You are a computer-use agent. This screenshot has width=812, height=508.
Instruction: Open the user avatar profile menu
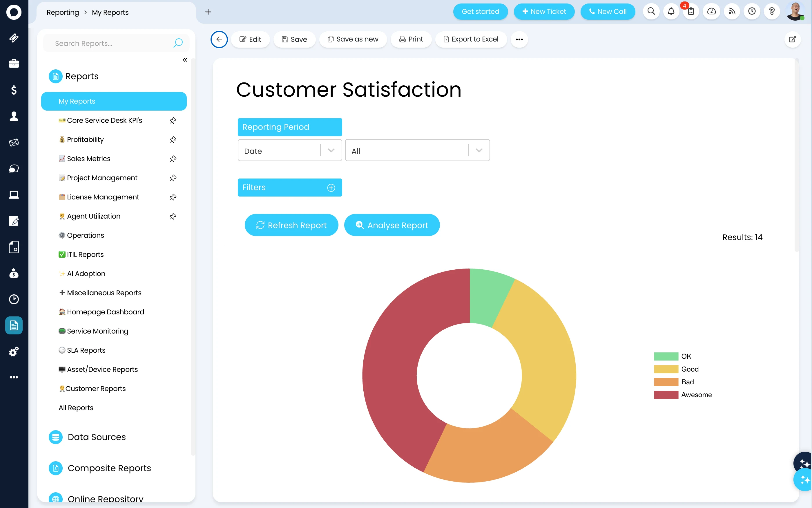point(795,11)
